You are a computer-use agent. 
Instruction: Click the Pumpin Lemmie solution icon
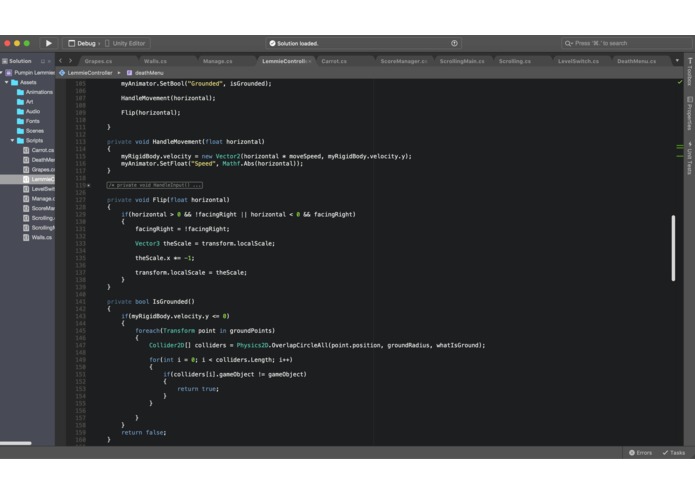(x=9, y=73)
